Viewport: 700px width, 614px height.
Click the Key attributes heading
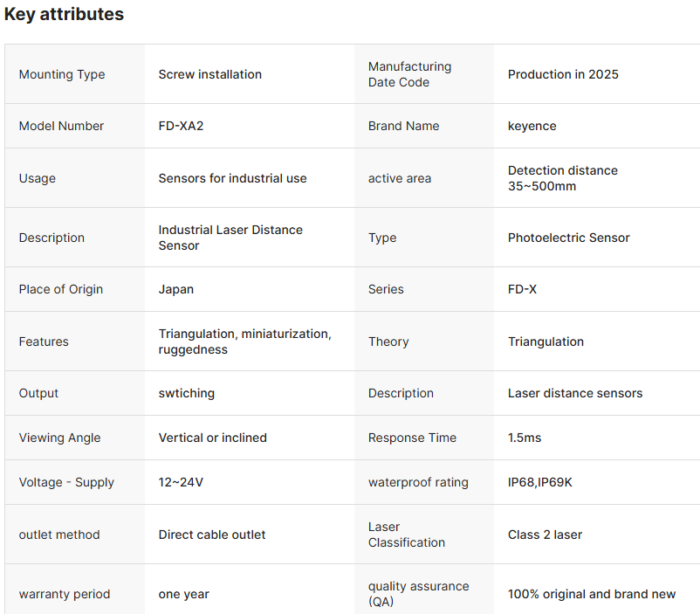[x=64, y=15]
